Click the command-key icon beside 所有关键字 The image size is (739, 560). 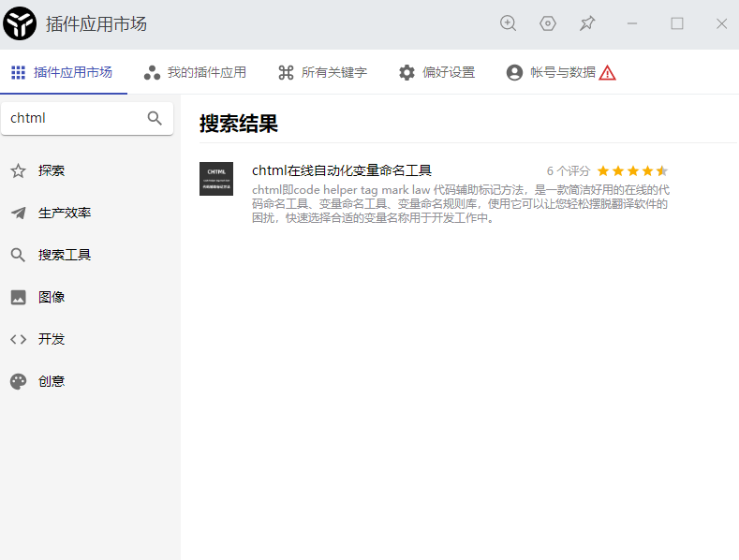pyautogui.click(x=286, y=73)
